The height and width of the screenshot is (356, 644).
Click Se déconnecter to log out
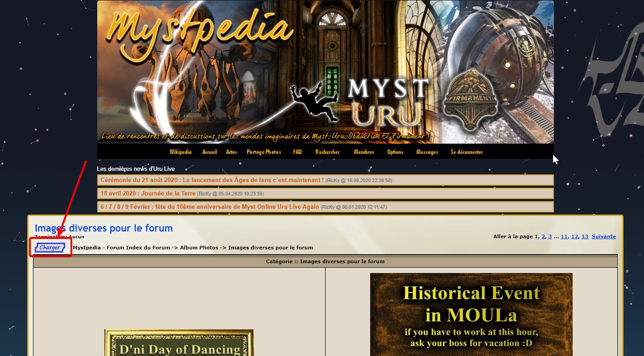(466, 152)
